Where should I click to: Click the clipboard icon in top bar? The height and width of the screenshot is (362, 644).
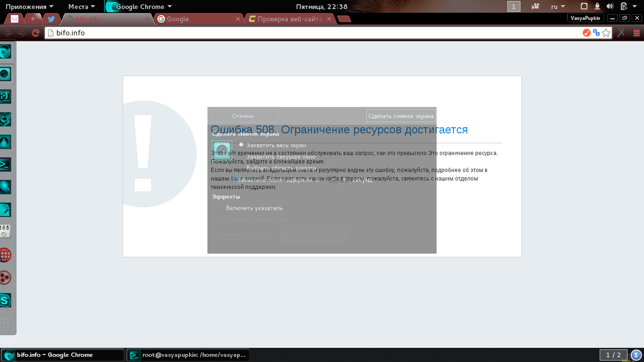(623, 6)
